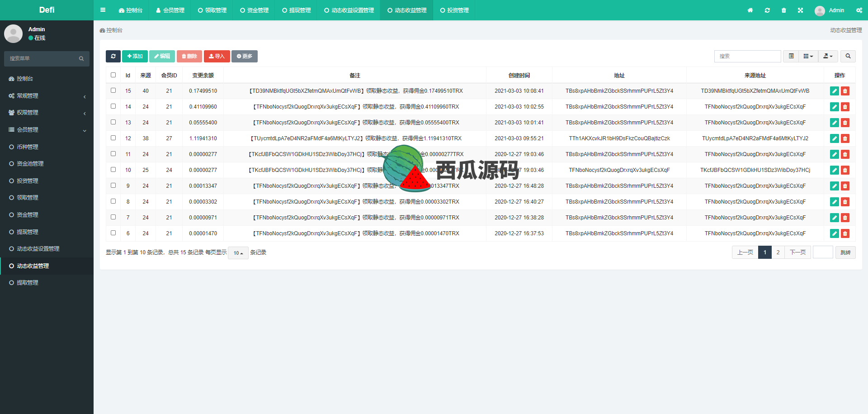Edit record Id 8 with pencil icon
Viewport: 868px width, 414px height.
835,202
